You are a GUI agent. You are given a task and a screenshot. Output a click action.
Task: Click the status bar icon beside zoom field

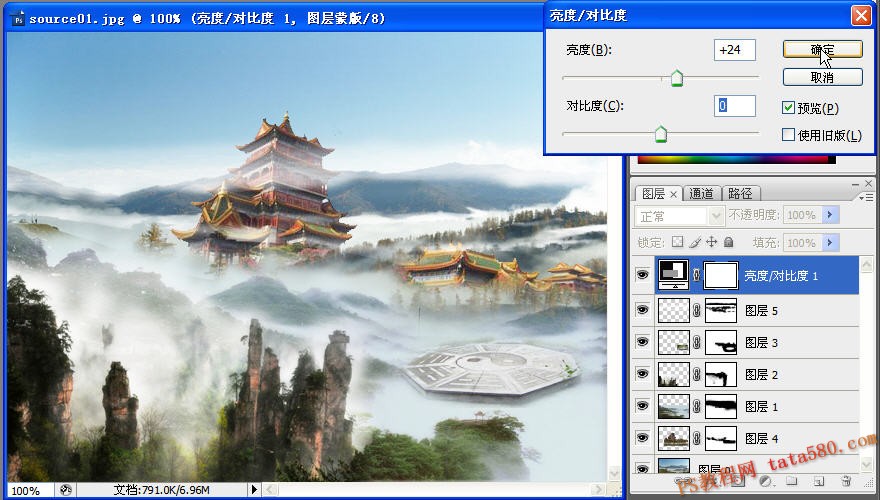tap(66, 490)
